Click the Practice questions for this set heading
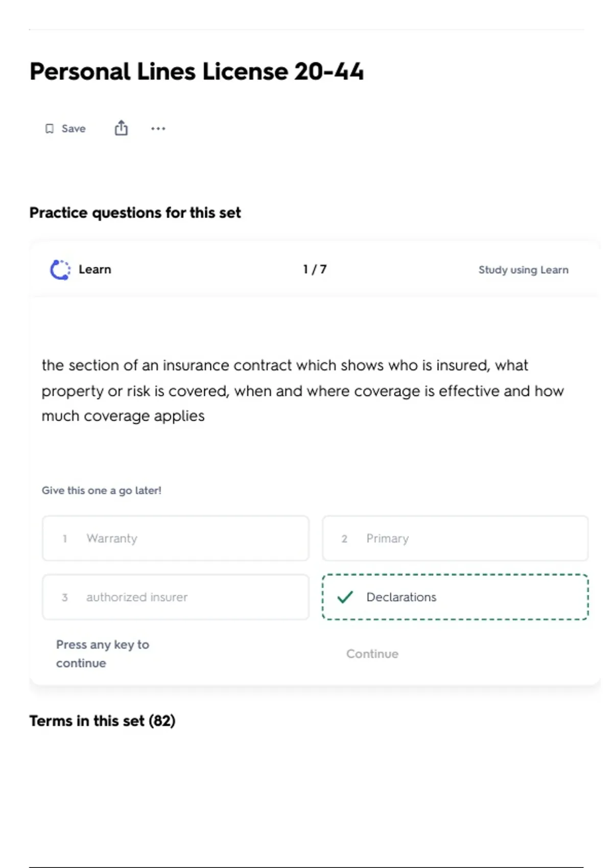Image resolution: width=613 pixels, height=868 pixels. (x=135, y=212)
